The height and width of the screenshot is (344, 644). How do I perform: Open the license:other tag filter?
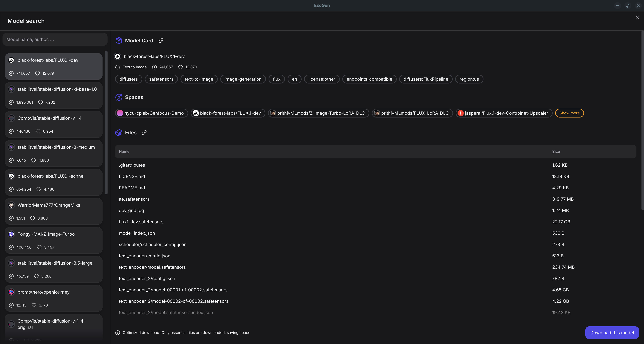coord(322,79)
